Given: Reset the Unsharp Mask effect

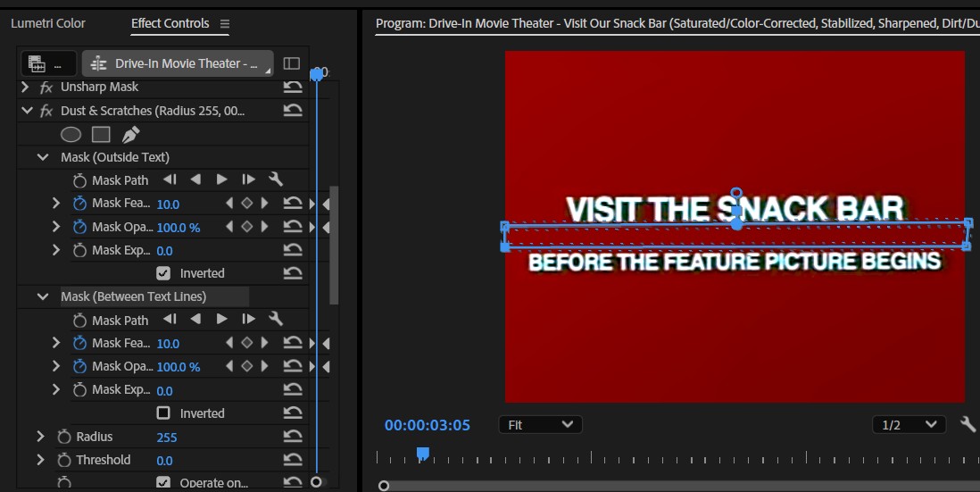Looking at the screenshot, I should (293, 87).
